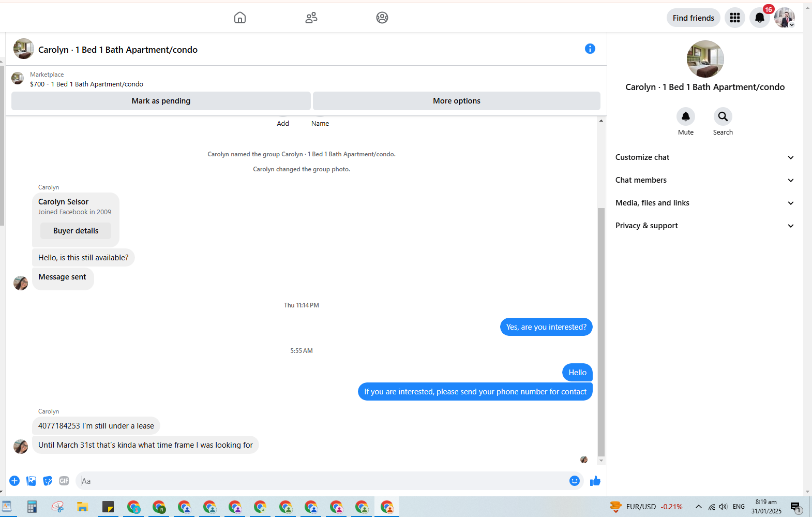Image resolution: width=812 pixels, height=517 pixels.
Task: Click the 'Hello, is this still available?' message
Action: 83,258
